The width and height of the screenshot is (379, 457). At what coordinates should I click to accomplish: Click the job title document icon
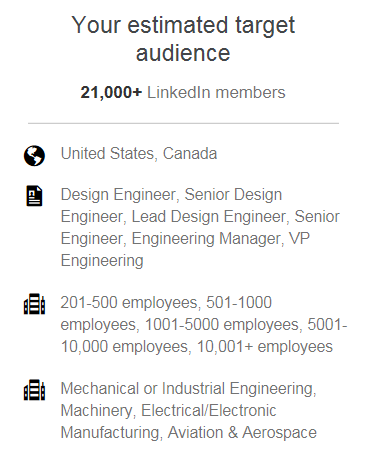(x=34, y=196)
